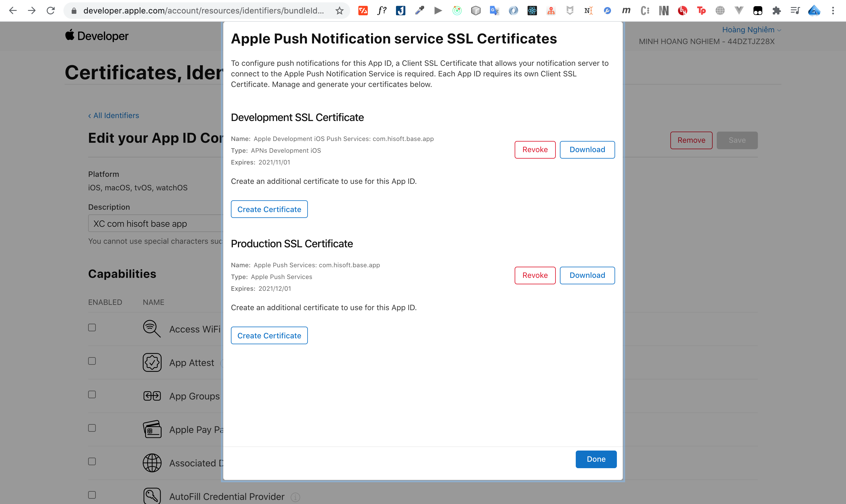Click the media control playlist icon
This screenshot has height=504, width=846.
[x=795, y=11]
